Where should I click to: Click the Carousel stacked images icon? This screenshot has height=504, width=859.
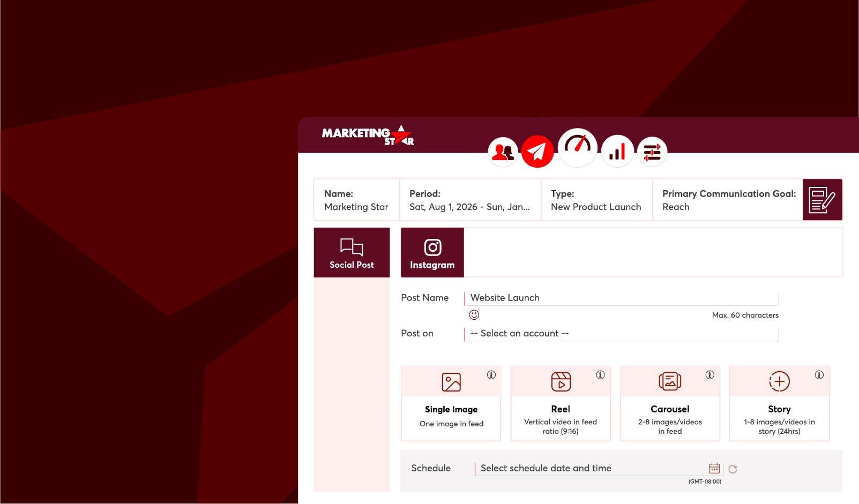point(670,381)
